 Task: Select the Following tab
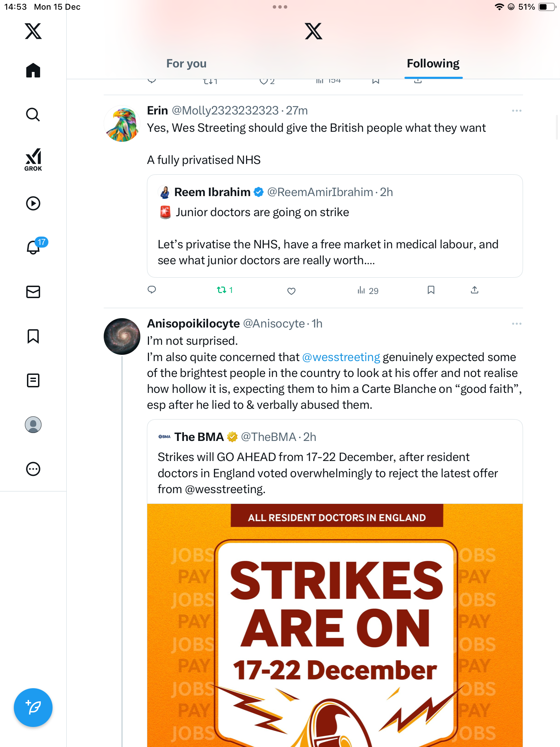[433, 64]
